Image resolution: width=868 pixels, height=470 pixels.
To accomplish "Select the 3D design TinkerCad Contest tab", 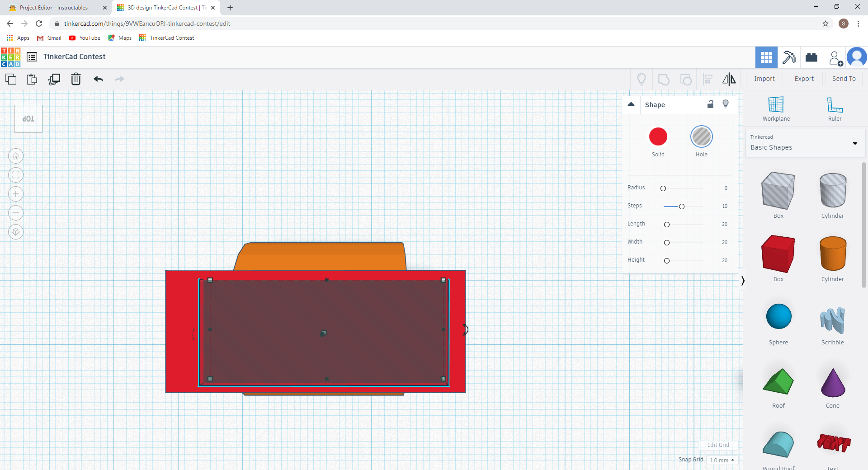I will (x=166, y=8).
